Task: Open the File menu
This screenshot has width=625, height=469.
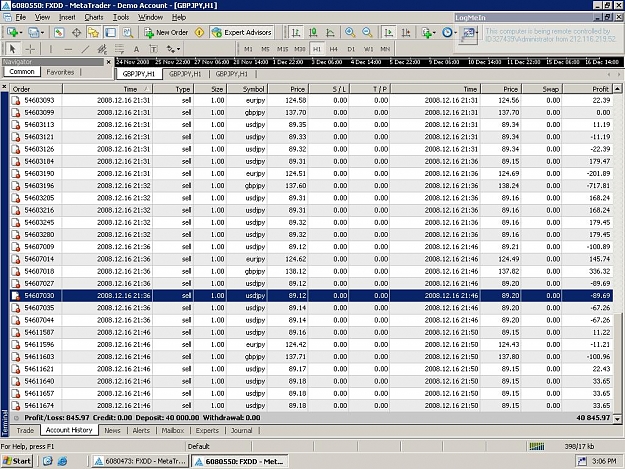Action: pyautogui.click(x=20, y=17)
